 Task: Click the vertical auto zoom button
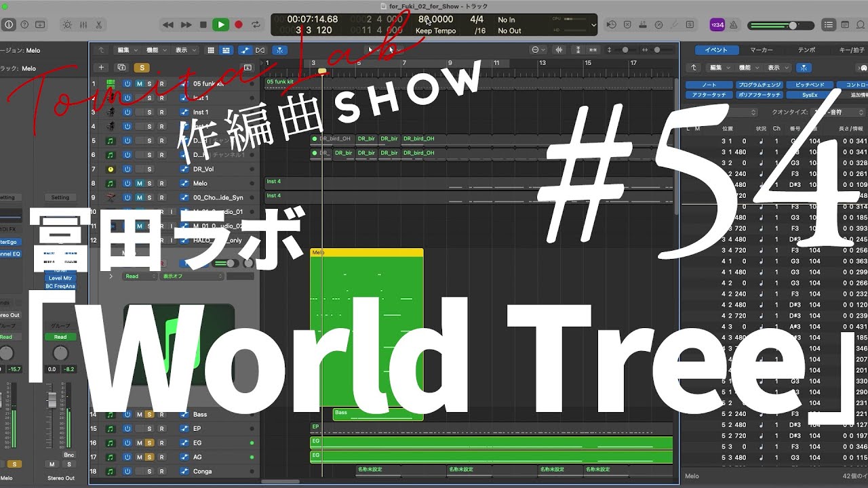click(x=578, y=49)
